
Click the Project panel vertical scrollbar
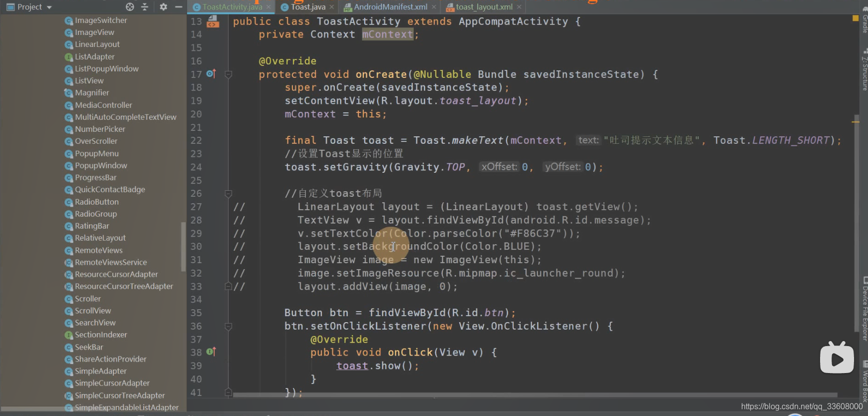183,247
